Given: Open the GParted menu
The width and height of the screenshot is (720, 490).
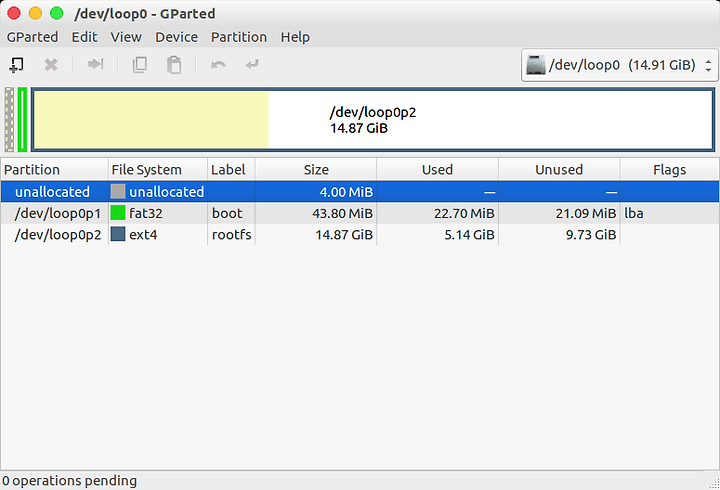Looking at the screenshot, I should pyautogui.click(x=32, y=37).
